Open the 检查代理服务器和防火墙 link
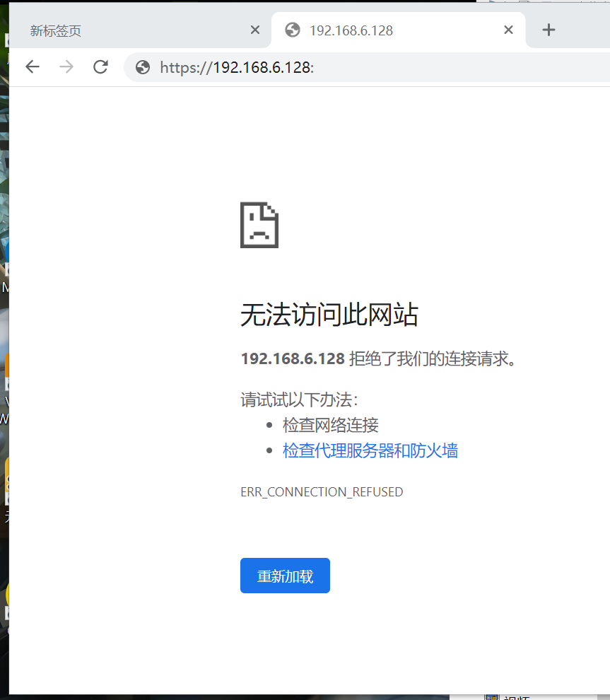The width and height of the screenshot is (610, 700). [x=370, y=450]
